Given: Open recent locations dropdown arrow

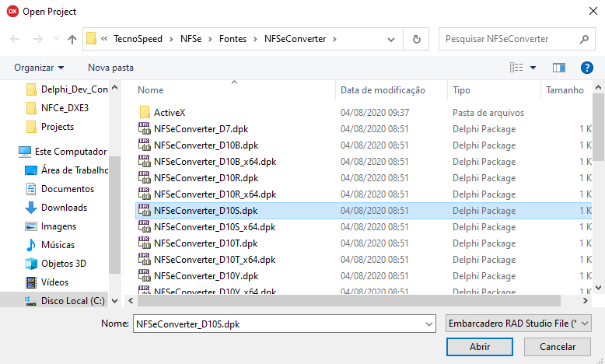Looking at the screenshot, I should pyautogui.click(x=56, y=38).
